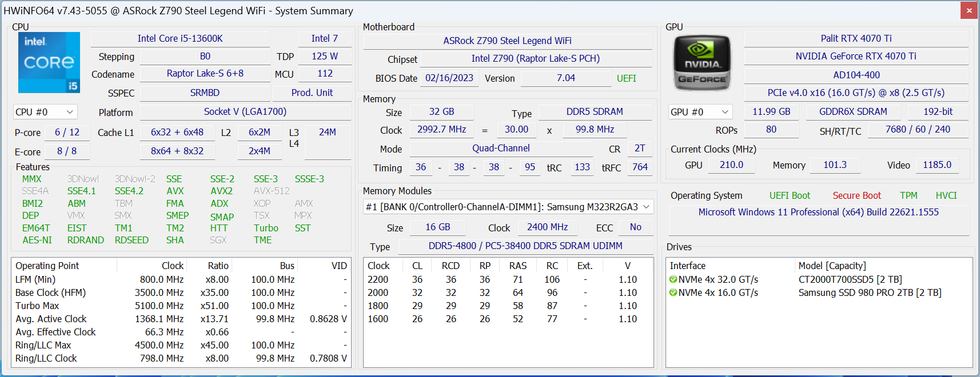The width and height of the screenshot is (980, 377).
Task: Click the green check icon beside NVMe 16.0 GT/s
Action: (674, 293)
